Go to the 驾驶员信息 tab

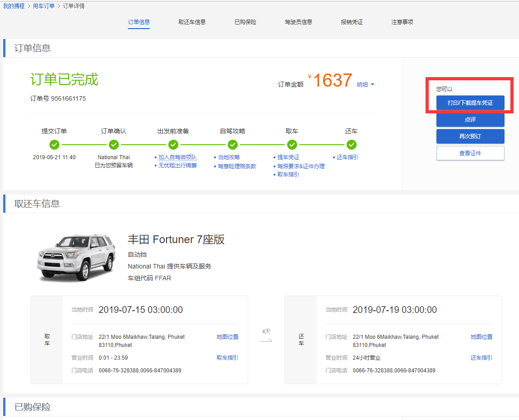pyautogui.click(x=299, y=22)
